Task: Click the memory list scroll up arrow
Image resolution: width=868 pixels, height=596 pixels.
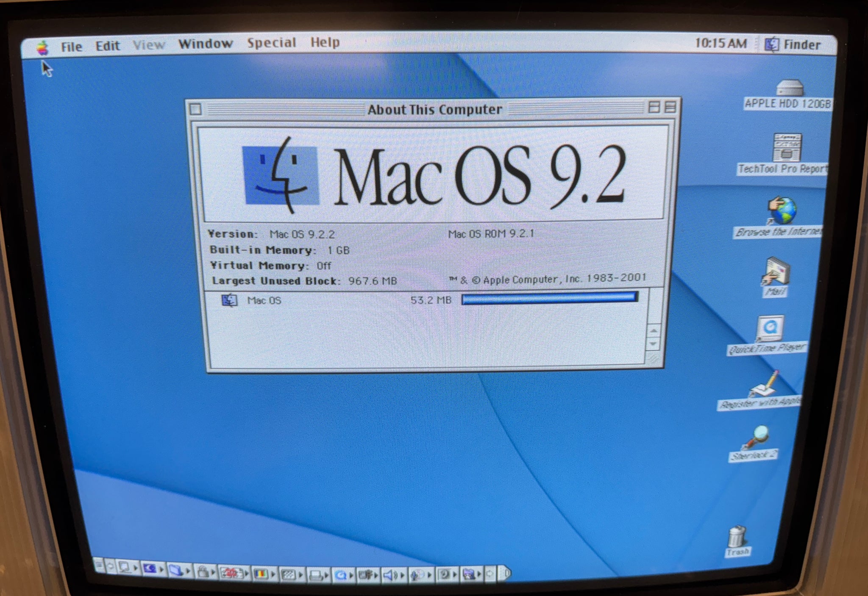Action: click(x=654, y=330)
